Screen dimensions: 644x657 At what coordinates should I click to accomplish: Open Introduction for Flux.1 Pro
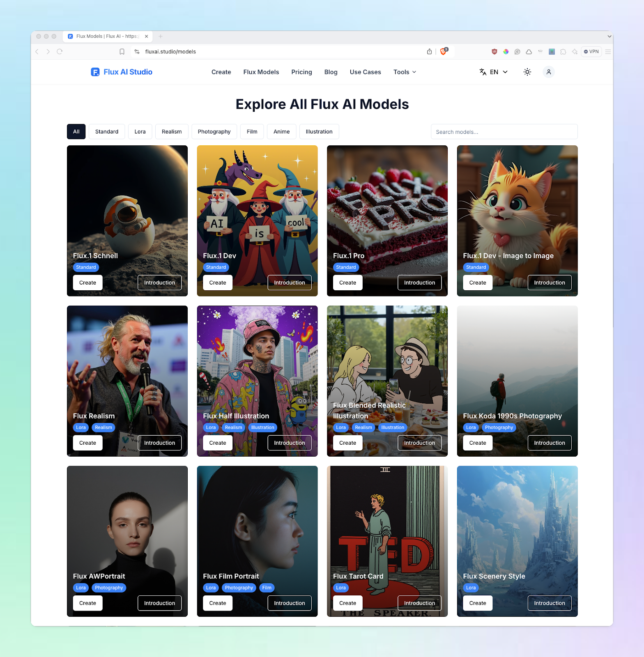pyautogui.click(x=420, y=283)
